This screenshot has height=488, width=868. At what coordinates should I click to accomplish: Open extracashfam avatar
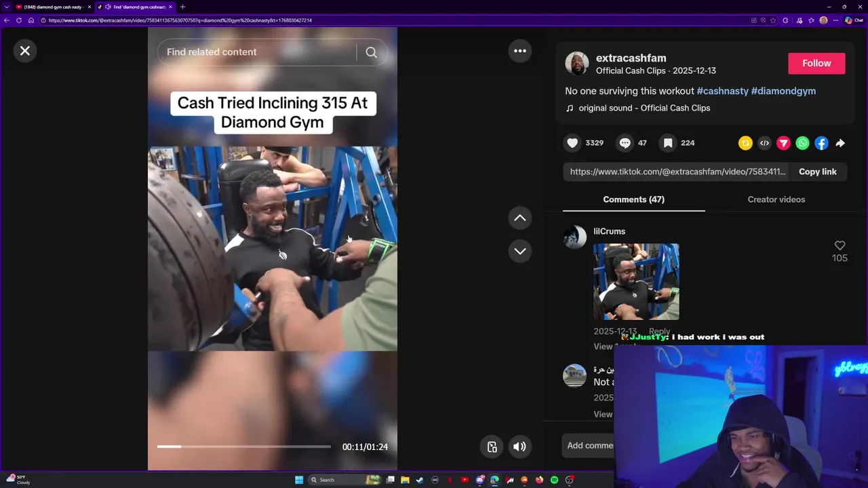[x=577, y=64]
